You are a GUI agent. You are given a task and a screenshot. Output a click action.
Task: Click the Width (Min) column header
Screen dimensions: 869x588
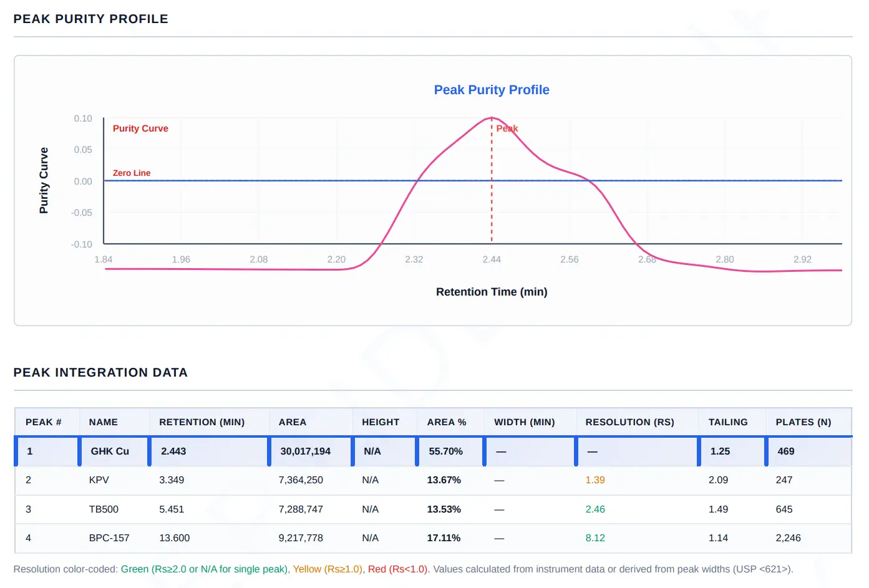pyautogui.click(x=525, y=422)
